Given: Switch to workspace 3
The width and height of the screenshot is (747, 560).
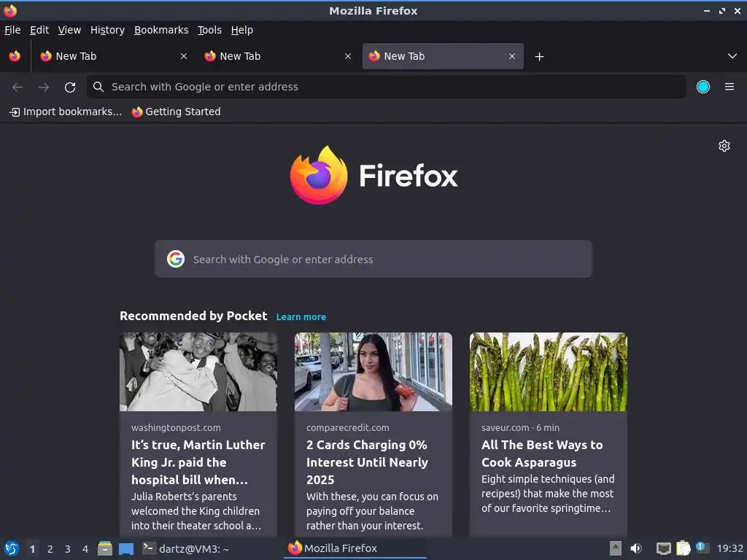Looking at the screenshot, I should pos(68,549).
